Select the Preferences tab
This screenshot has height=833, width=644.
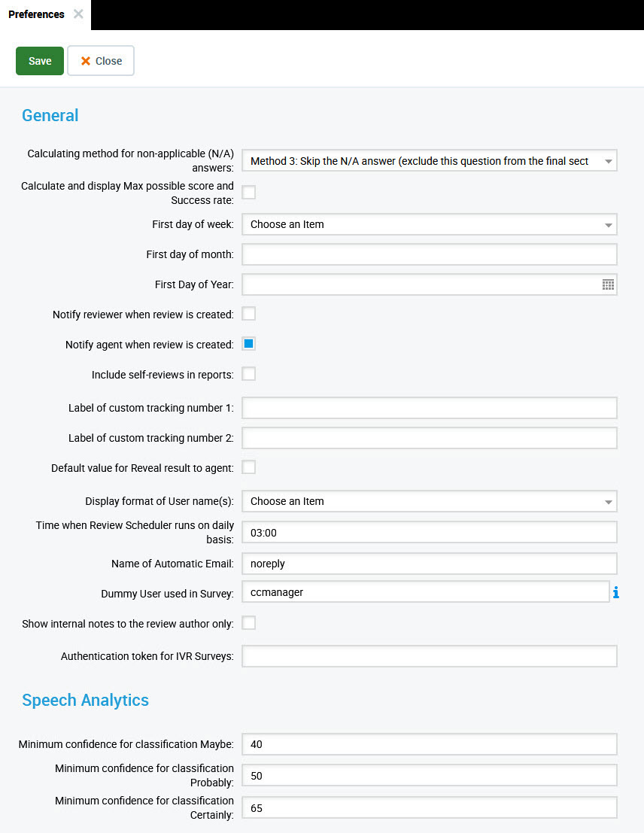click(x=36, y=14)
